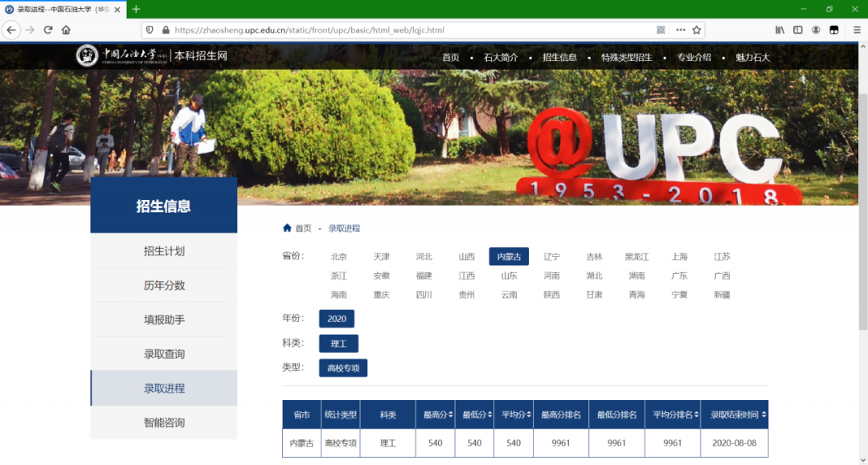Open a new tab with the plus
The image size is (868, 465).
136,10
